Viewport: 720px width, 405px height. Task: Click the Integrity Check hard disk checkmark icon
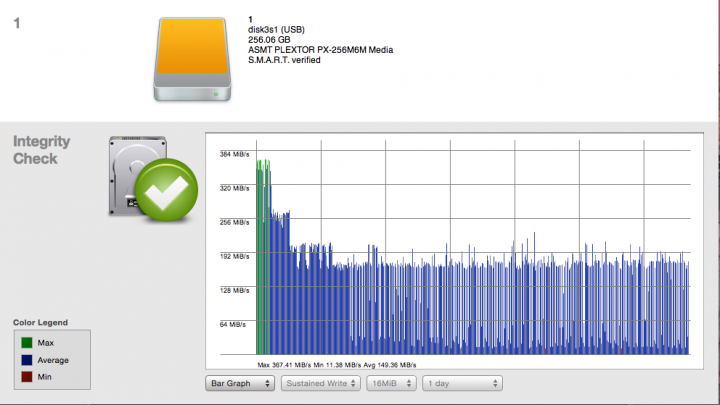pos(153,178)
